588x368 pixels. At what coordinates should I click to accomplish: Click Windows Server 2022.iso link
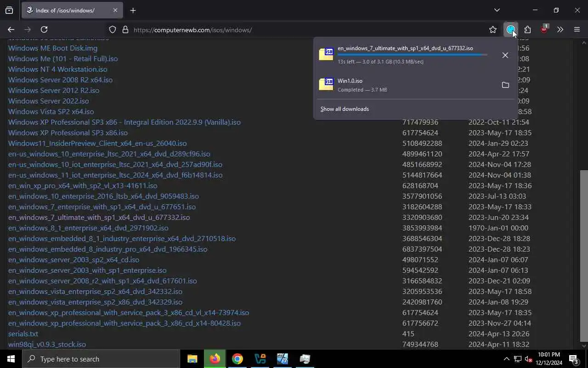click(49, 101)
